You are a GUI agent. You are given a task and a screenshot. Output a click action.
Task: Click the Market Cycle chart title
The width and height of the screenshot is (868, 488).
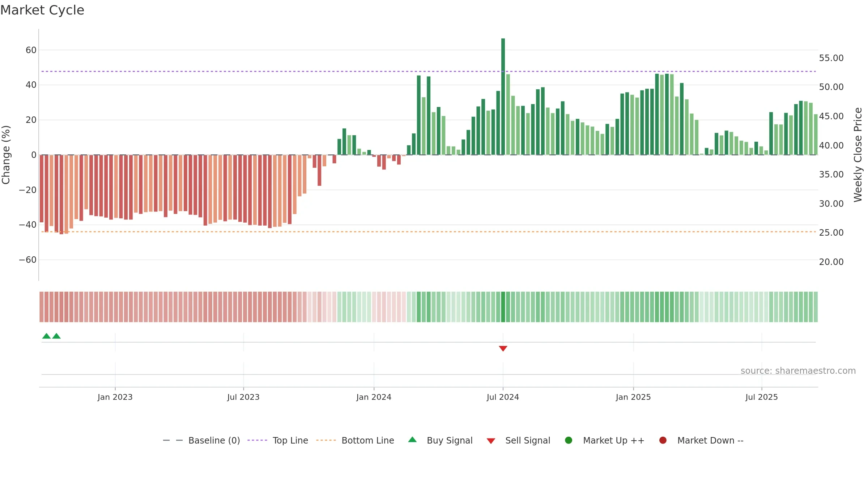42,10
